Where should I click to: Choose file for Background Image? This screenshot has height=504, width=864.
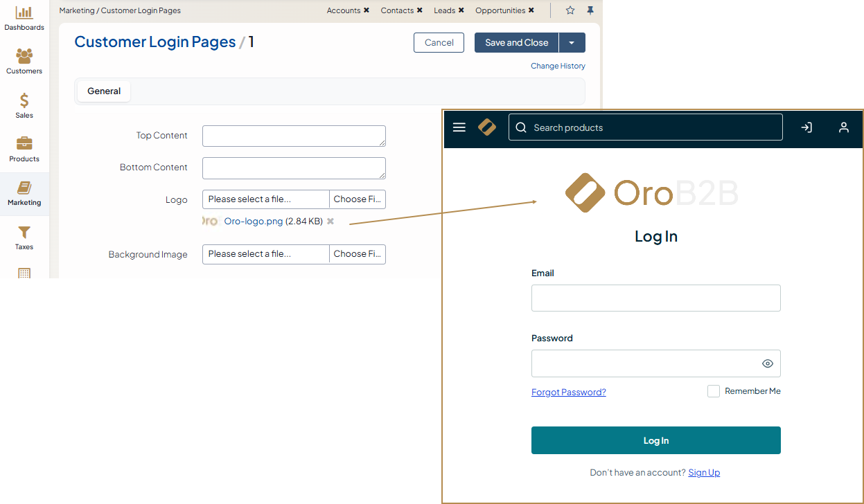point(357,254)
